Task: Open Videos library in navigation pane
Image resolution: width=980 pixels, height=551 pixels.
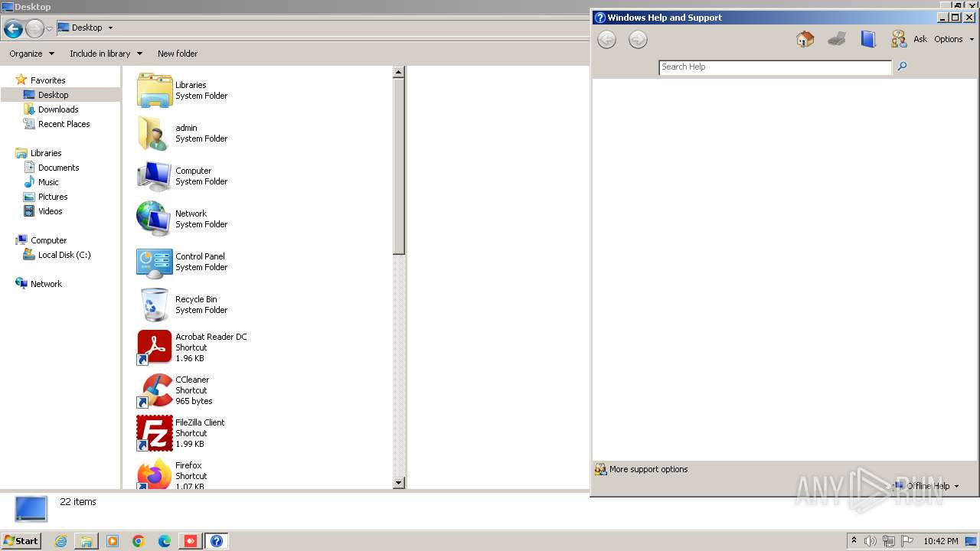Action: click(50, 211)
